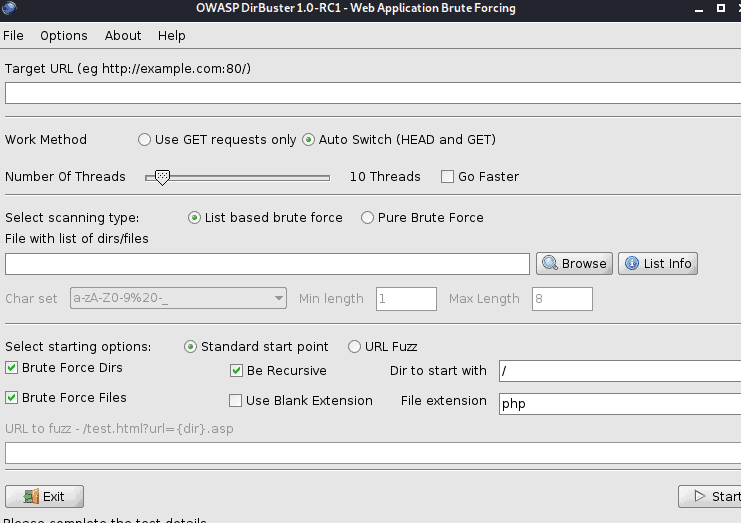Click the thread slider track near its right end
Viewport: 741px width, 523px height.
click(x=324, y=178)
